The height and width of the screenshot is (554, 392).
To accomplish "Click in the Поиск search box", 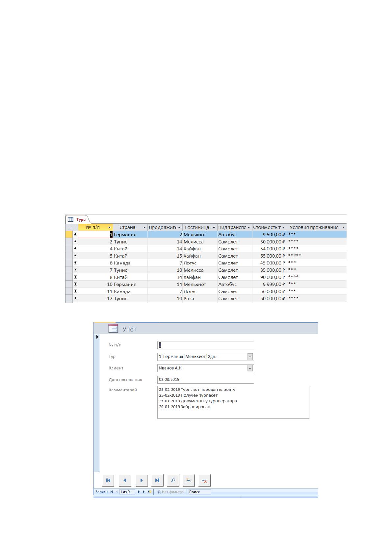I will click(199, 492).
